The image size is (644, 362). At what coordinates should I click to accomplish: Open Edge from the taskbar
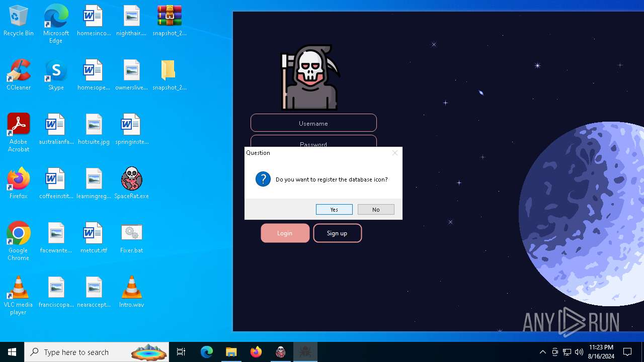(207, 352)
